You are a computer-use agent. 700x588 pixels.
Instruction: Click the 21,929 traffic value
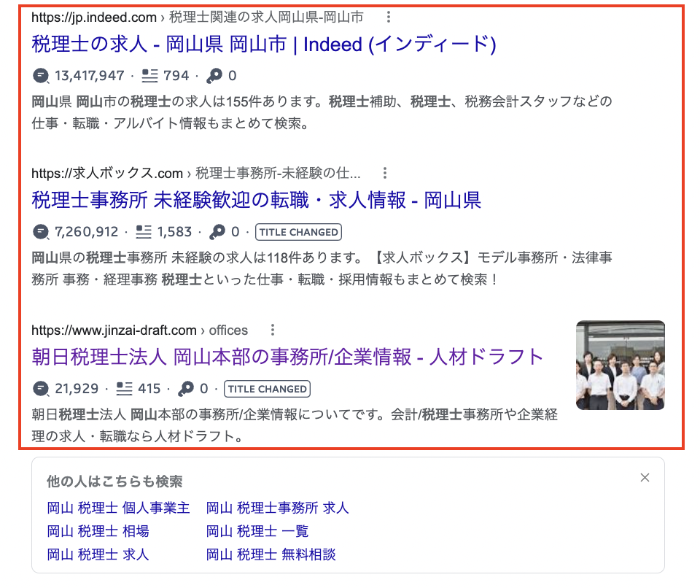point(77,389)
